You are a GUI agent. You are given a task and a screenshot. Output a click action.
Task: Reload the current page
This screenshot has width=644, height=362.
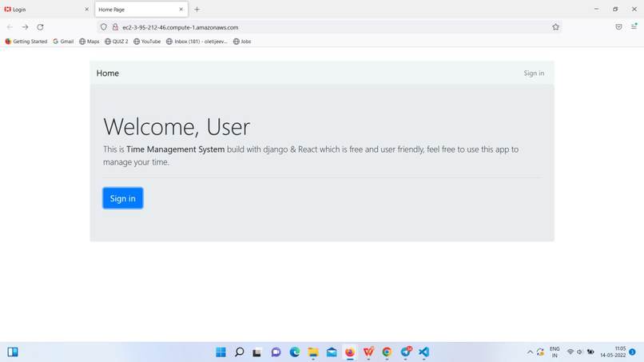(x=40, y=27)
